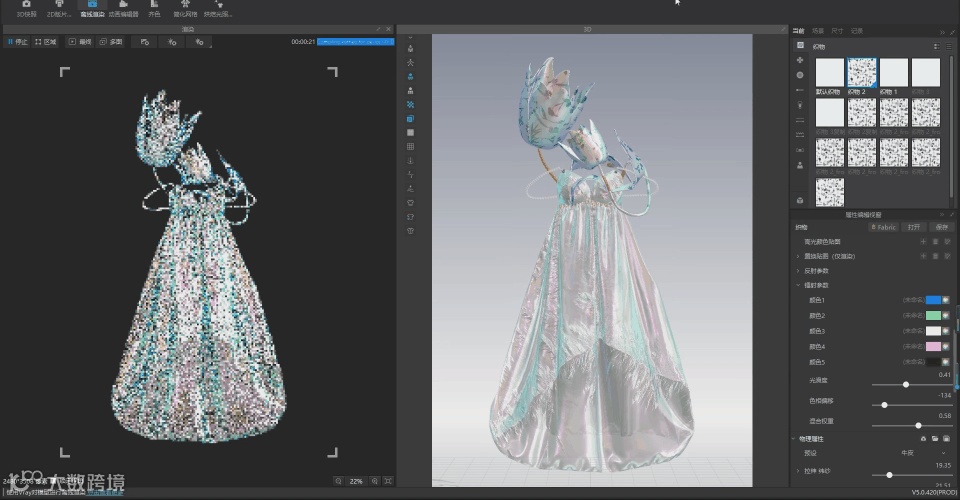Select the 区域 render region tool
The image size is (960, 500).
pyautogui.click(x=45, y=42)
